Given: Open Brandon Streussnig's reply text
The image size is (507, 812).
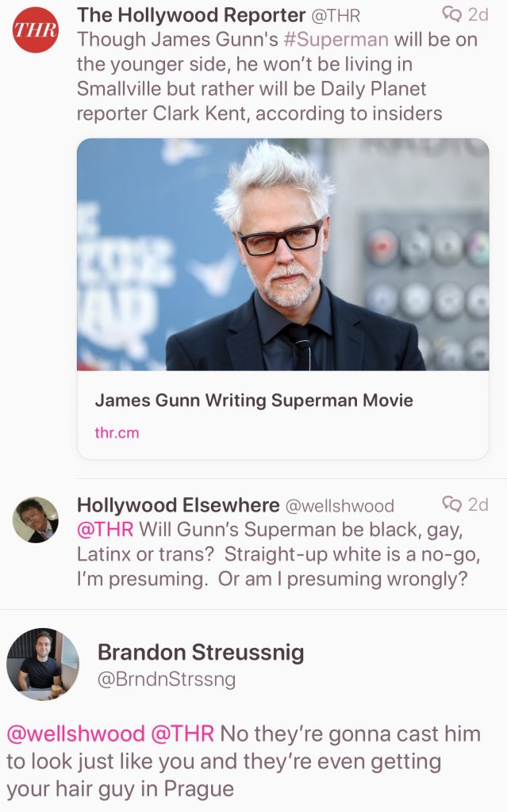Looking at the screenshot, I should click(x=244, y=761).
